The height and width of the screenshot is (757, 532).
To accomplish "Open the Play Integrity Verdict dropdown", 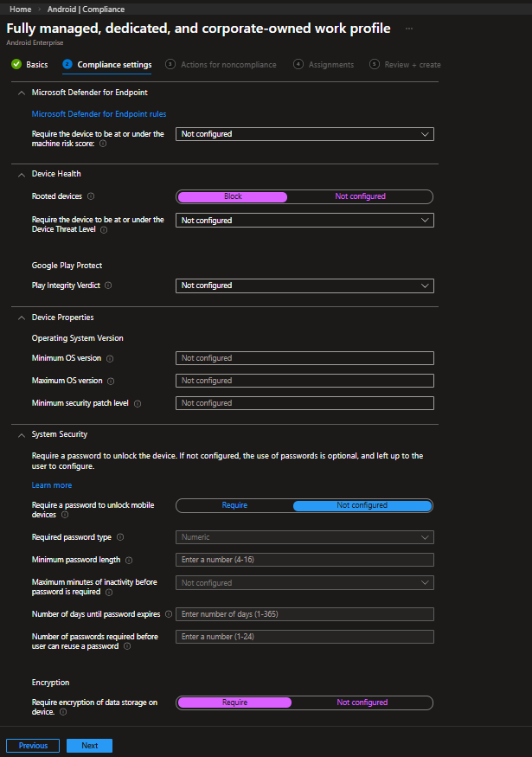I will coord(304,285).
